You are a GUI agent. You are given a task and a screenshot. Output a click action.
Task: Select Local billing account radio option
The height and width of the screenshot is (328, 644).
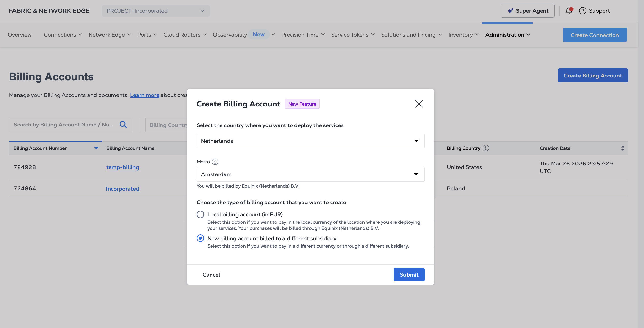[x=200, y=214]
